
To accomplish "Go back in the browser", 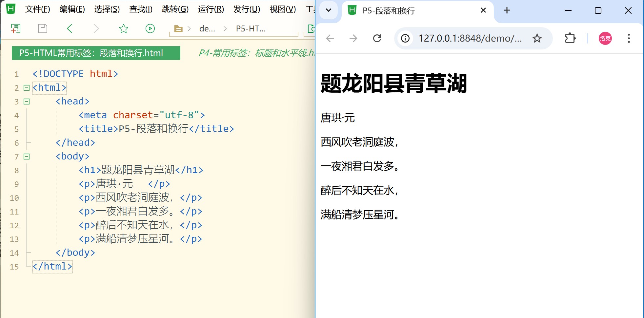I will 330,39.
